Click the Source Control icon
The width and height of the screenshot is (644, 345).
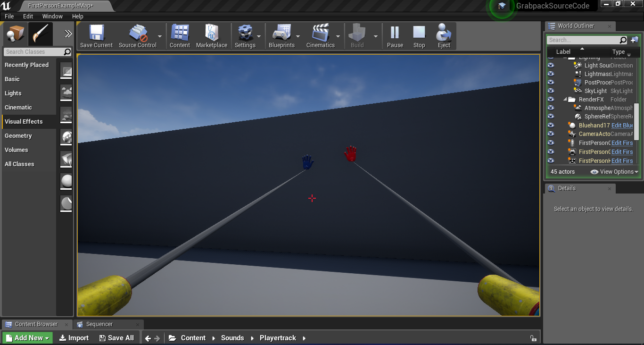coord(137,32)
